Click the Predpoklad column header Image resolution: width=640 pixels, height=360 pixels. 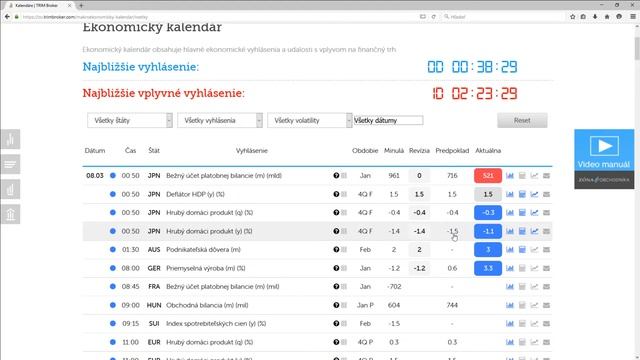point(452,151)
